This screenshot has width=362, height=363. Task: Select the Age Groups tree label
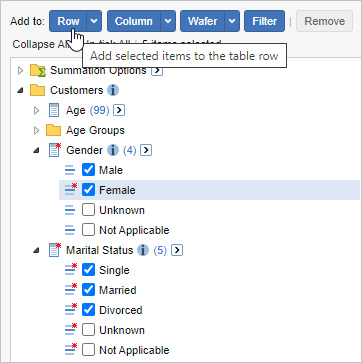[95, 130]
